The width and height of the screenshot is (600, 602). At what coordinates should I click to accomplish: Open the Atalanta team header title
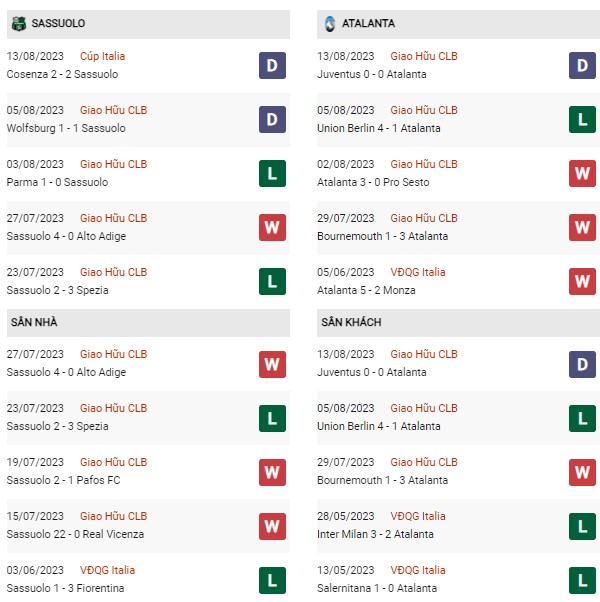pos(368,23)
